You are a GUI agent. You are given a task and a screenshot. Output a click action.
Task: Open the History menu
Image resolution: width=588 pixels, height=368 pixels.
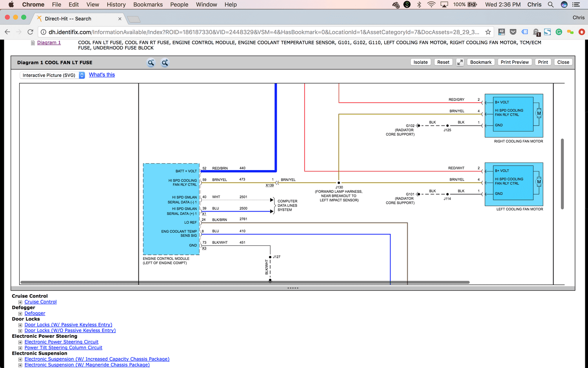click(116, 4)
